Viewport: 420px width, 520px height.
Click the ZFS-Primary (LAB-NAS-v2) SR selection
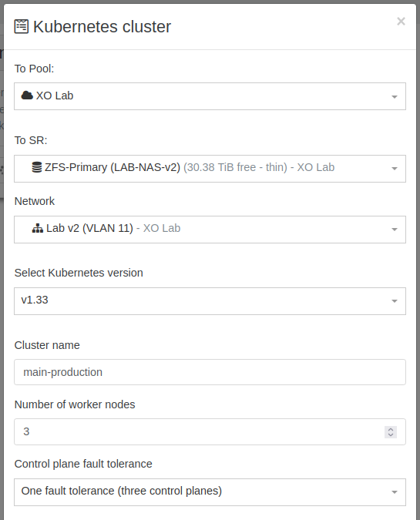pos(113,167)
